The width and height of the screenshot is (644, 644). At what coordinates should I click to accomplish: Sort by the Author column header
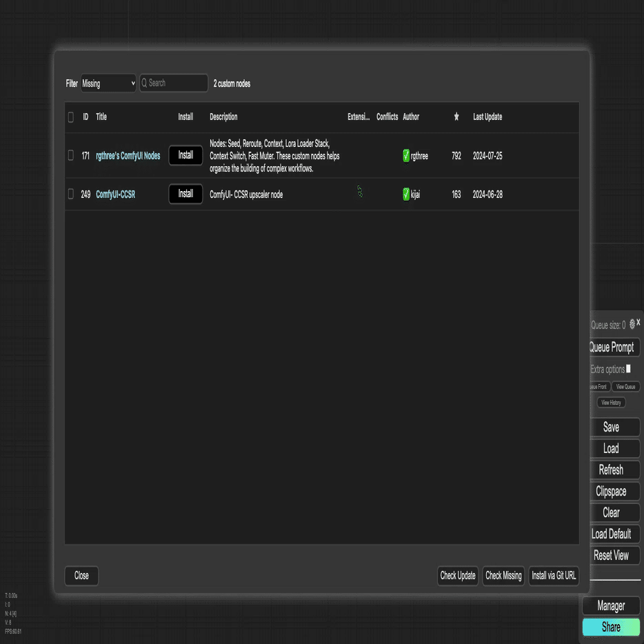(x=411, y=117)
